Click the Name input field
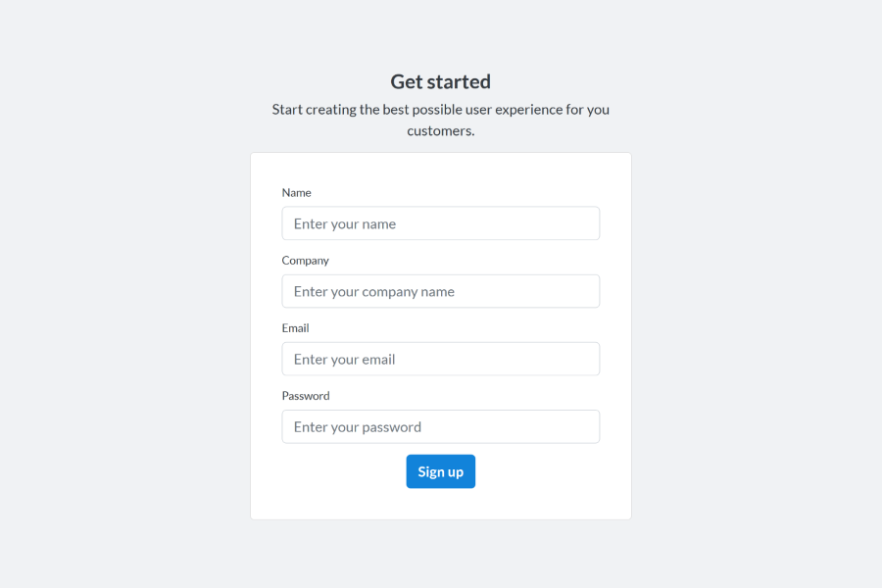882x588 pixels. (441, 222)
